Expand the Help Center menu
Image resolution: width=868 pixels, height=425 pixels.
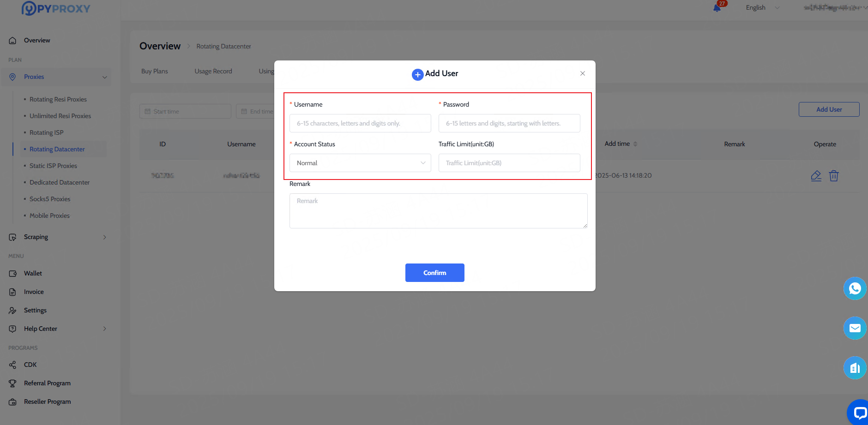click(x=104, y=329)
